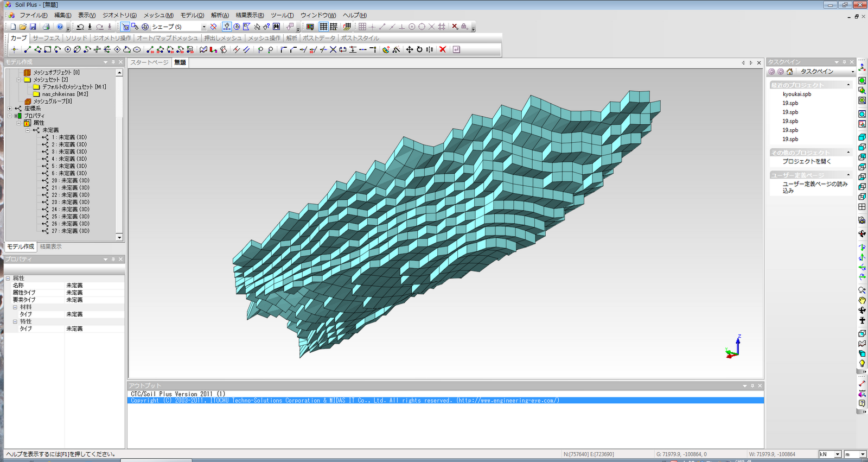Create a new file from the toolbar
The height and width of the screenshot is (462, 868).
[14, 27]
